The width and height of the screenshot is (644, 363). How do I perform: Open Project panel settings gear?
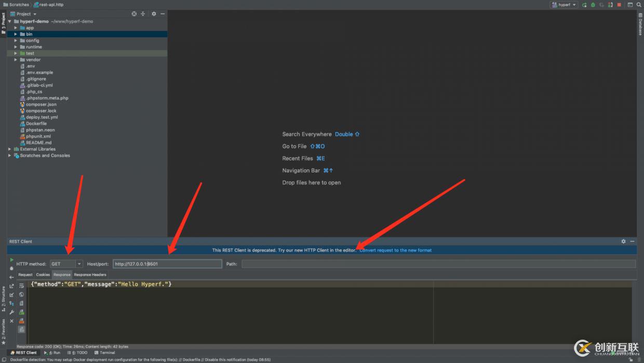point(154,14)
